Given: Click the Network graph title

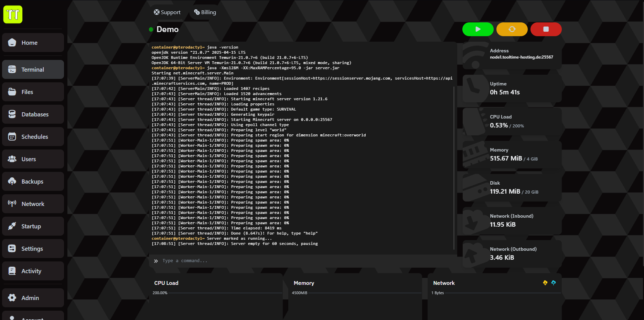Looking at the screenshot, I should (x=444, y=283).
